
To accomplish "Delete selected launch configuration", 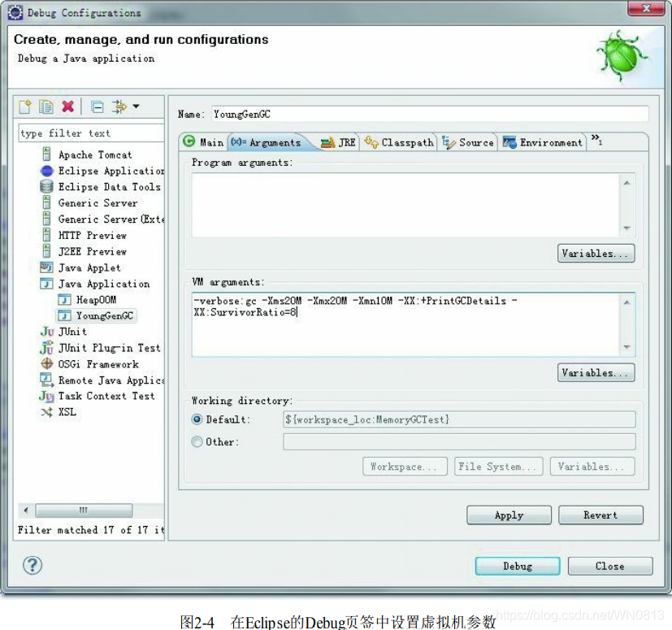I will tap(67, 106).
